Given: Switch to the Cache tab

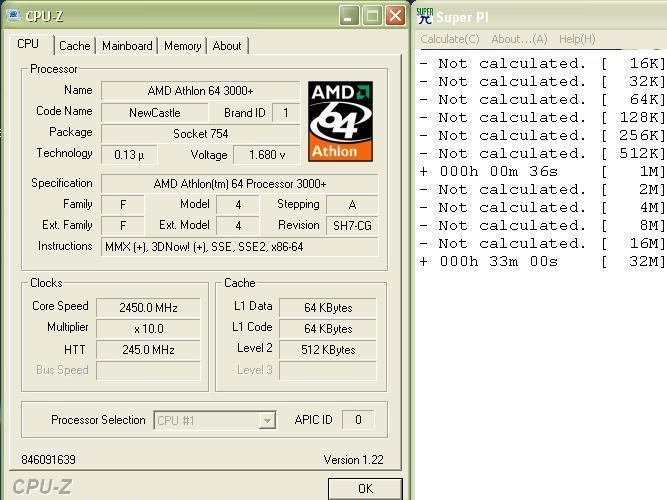Looking at the screenshot, I should pos(74,46).
